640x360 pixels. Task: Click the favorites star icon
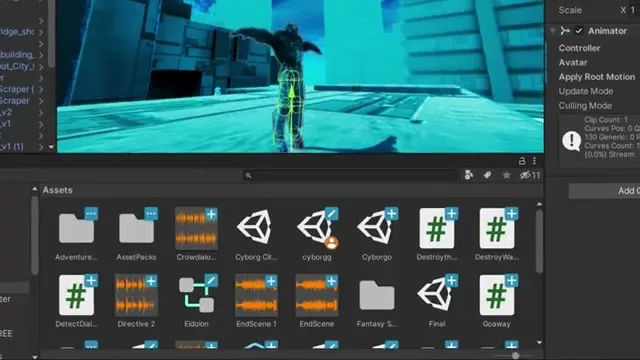(x=507, y=175)
